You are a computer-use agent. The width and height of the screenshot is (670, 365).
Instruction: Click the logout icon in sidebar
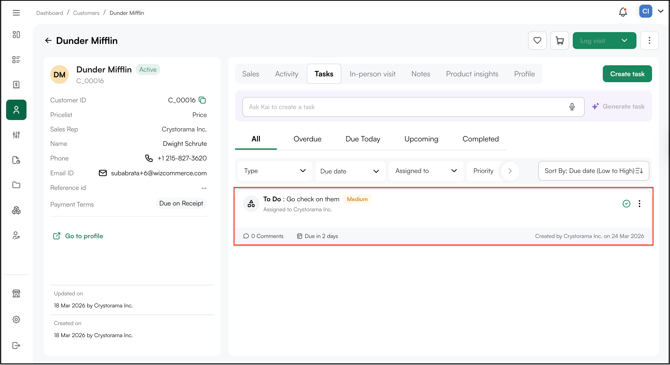[16, 345]
